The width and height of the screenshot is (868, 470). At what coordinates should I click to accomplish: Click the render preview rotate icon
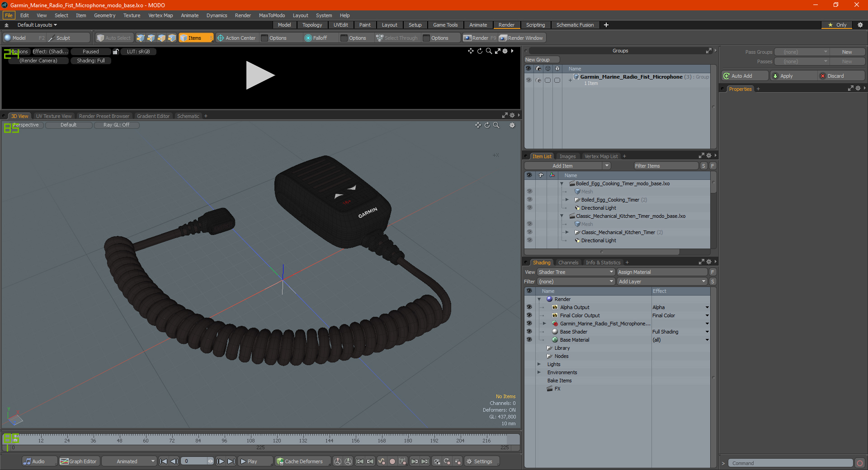tap(480, 51)
